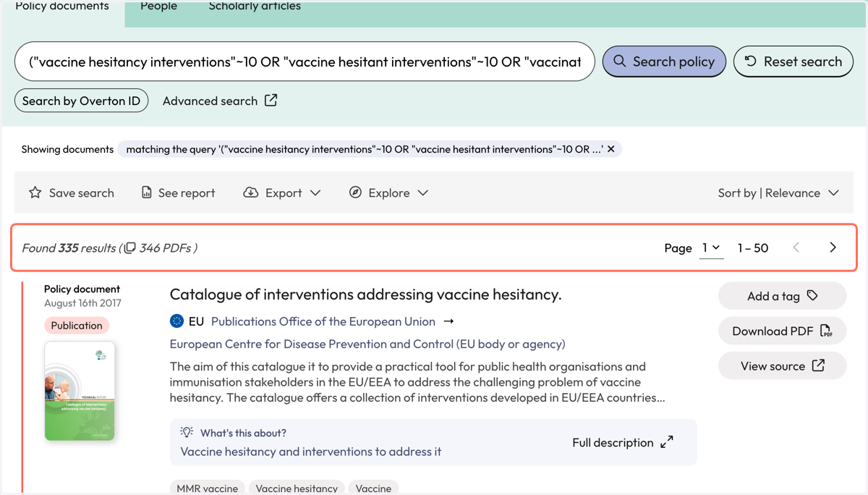Click the external link icon beside Advanced search

point(271,100)
